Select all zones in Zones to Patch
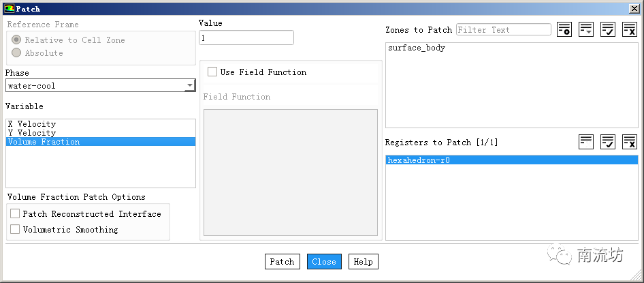Image resolution: width=644 pixels, height=283 pixels. (607, 29)
